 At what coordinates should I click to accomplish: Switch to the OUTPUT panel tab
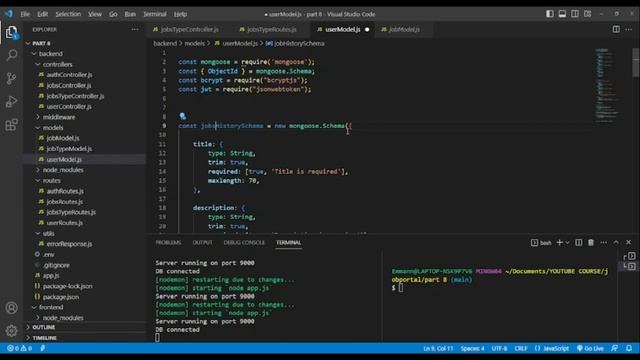[202, 242]
